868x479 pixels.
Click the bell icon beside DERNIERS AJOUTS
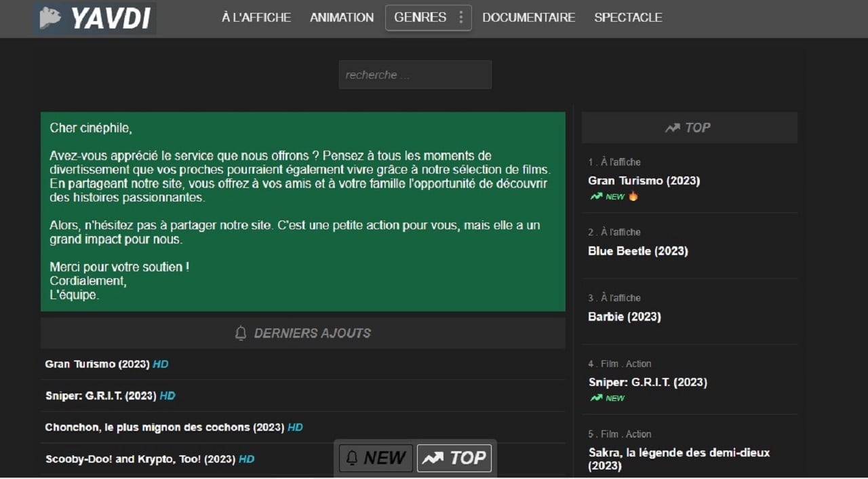(241, 333)
